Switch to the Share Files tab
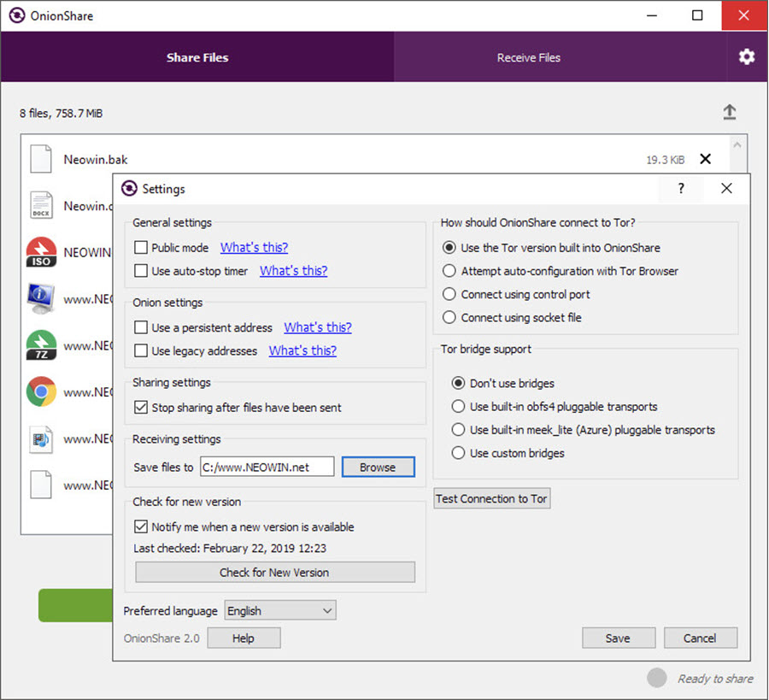The width and height of the screenshot is (769, 700). coord(197,57)
